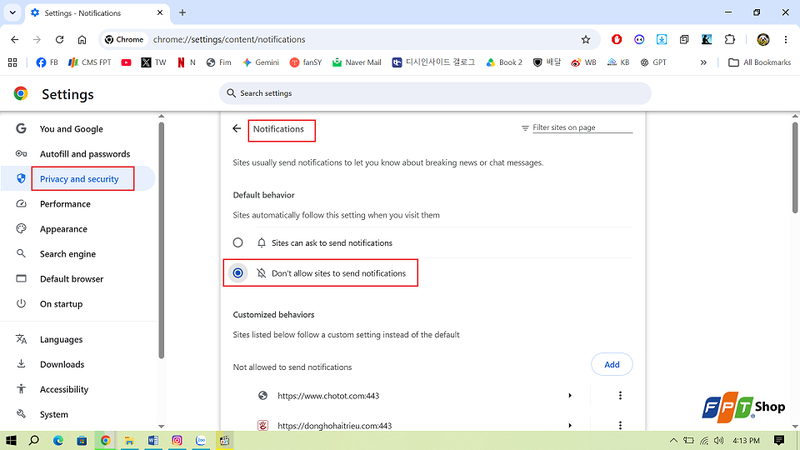The image size is (800, 450).
Task: Open the home page button
Action: click(82, 39)
